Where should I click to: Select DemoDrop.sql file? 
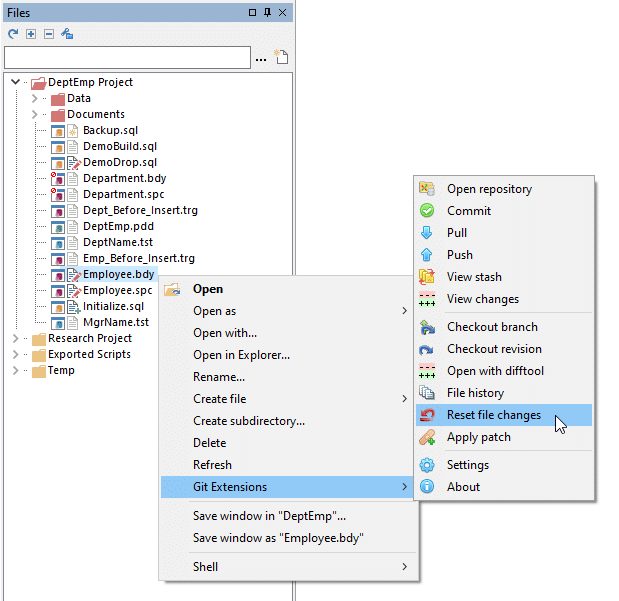pos(120,162)
